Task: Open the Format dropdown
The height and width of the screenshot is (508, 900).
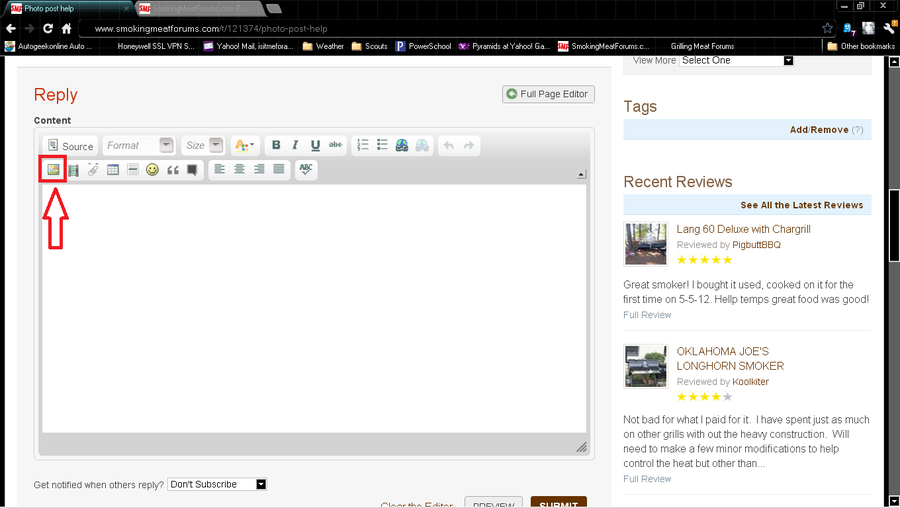Action: coord(139,146)
